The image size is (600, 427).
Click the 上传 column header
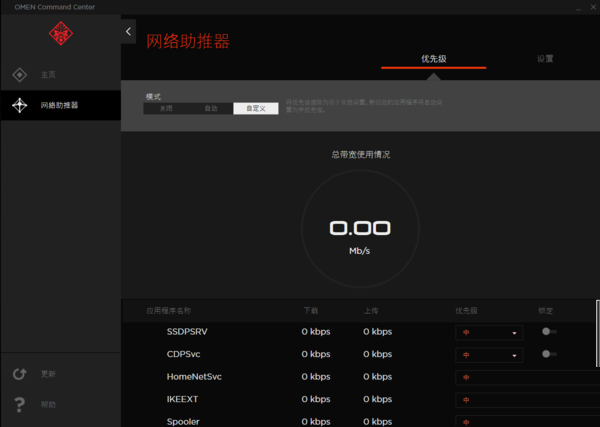(x=371, y=311)
